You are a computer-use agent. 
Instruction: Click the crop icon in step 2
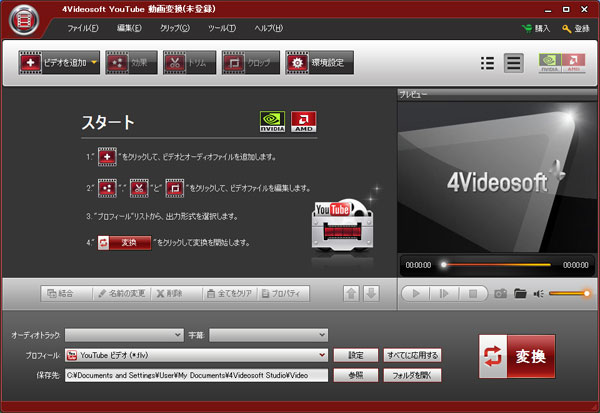(x=174, y=188)
